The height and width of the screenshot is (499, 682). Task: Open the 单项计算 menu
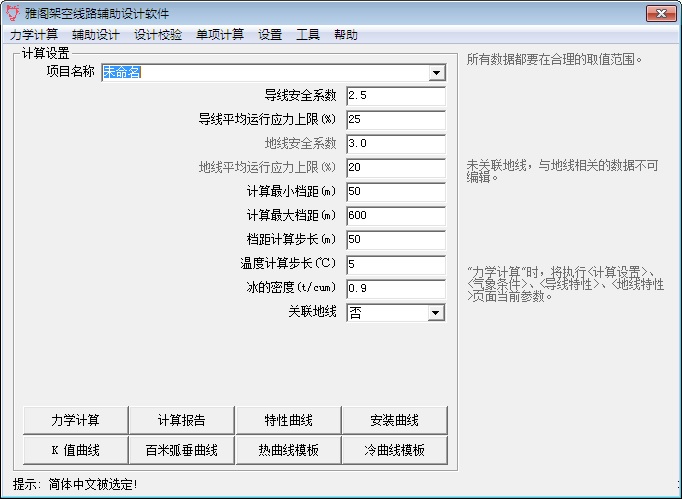click(220, 34)
